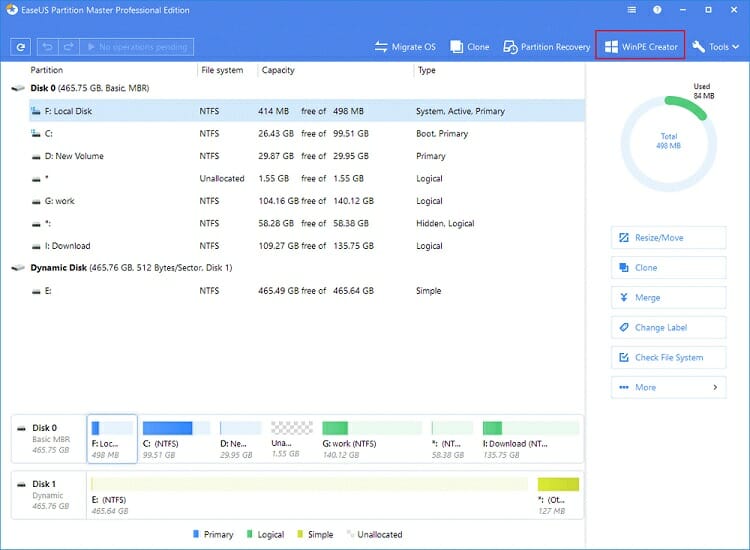750x550 pixels.
Task: Select C: (NTFS) block in disk map
Action: (x=177, y=438)
